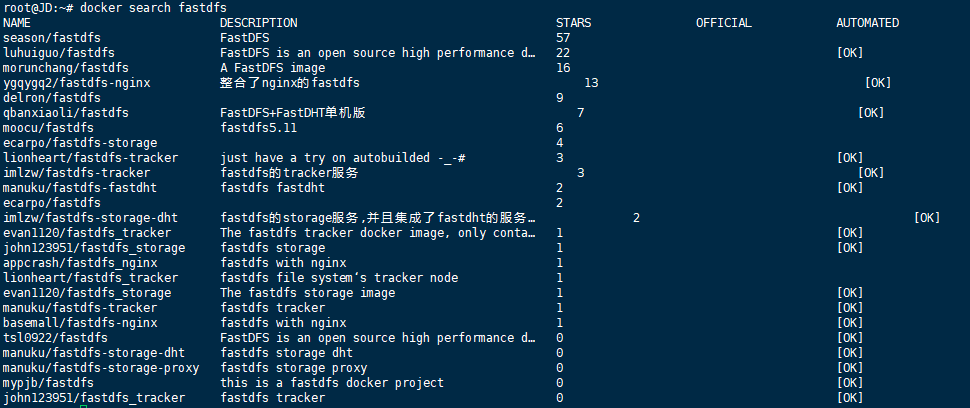Click the STARS column header
This screenshot has height=408, width=970.
573,23
